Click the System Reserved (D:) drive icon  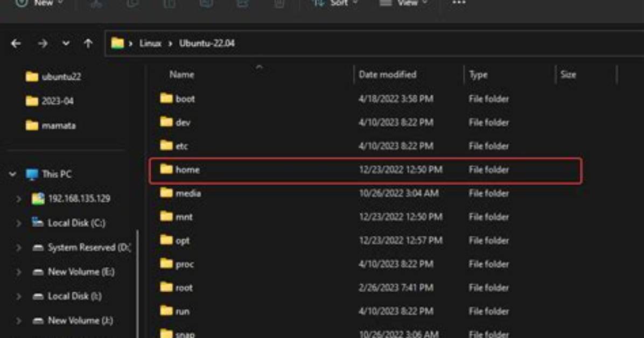point(38,248)
